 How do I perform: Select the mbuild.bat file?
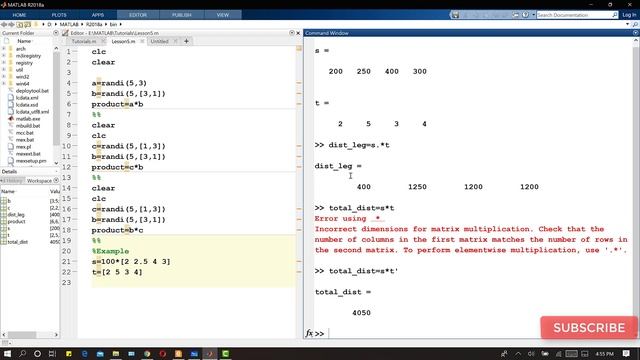pyautogui.click(x=28, y=126)
